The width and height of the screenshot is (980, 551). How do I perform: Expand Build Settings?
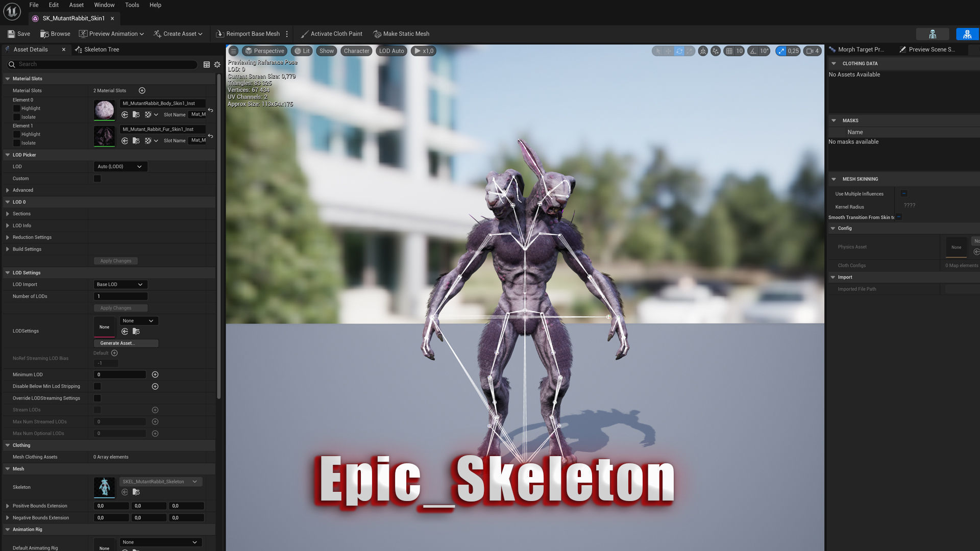(x=8, y=249)
